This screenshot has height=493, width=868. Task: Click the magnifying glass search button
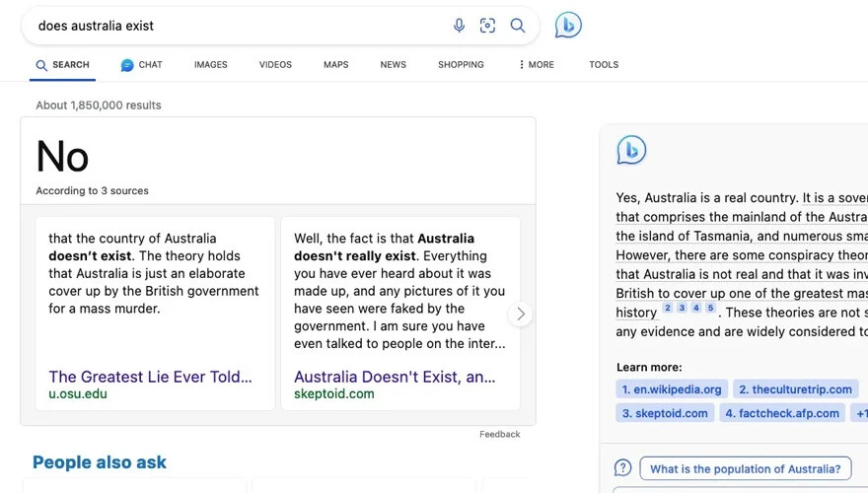[518, 26]
